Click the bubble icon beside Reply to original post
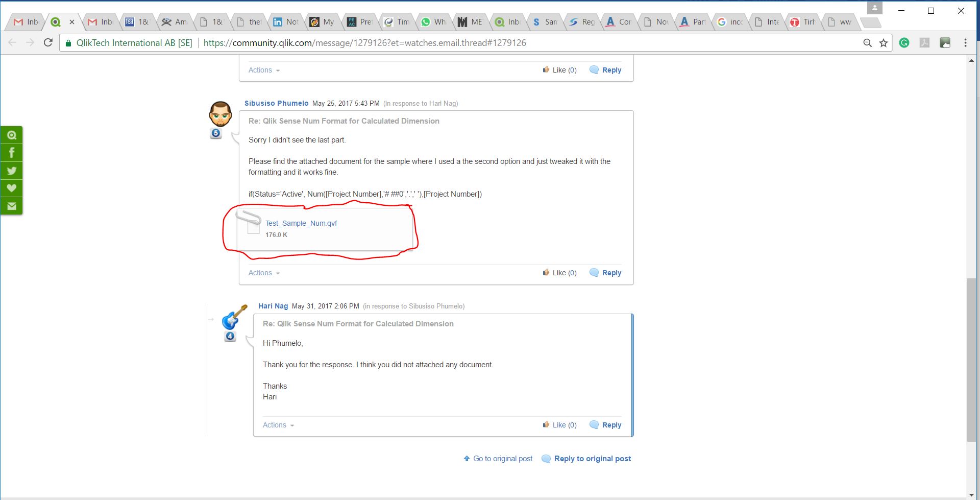 pos(546,459)
